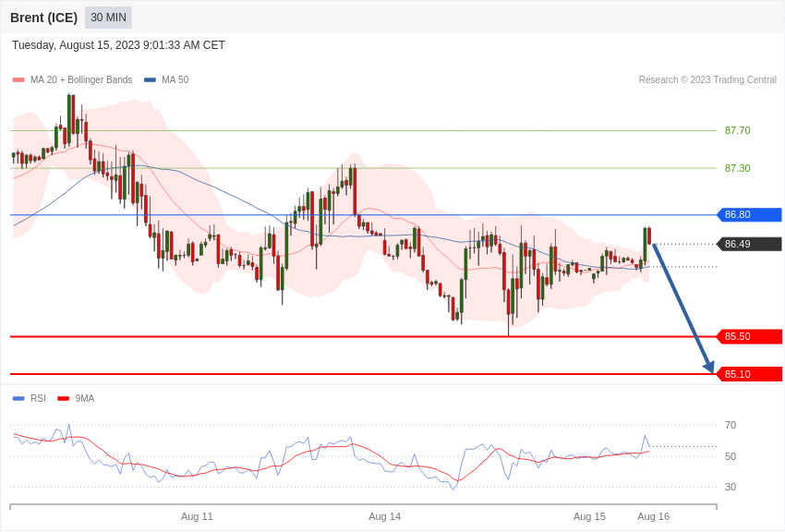Viewport: 785px width, 532px height.
Task: Click the blue MA 50 legend swatch
Action: pos(150,80)
